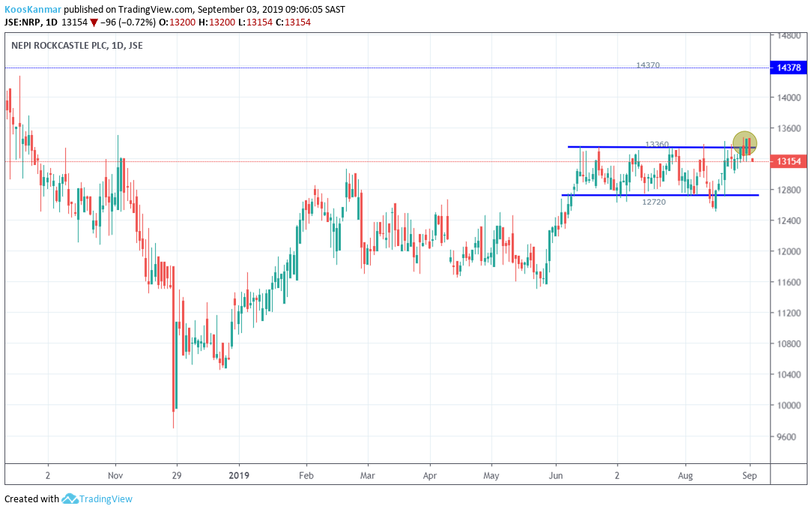
Task: Click the Sep date axis label
Action: 749,475
